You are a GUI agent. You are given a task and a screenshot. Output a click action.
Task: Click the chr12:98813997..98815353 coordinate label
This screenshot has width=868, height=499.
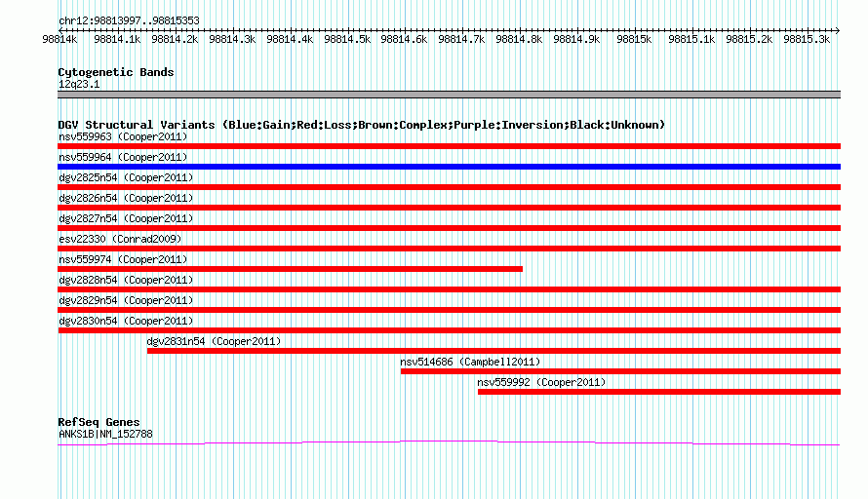point(129,20)
